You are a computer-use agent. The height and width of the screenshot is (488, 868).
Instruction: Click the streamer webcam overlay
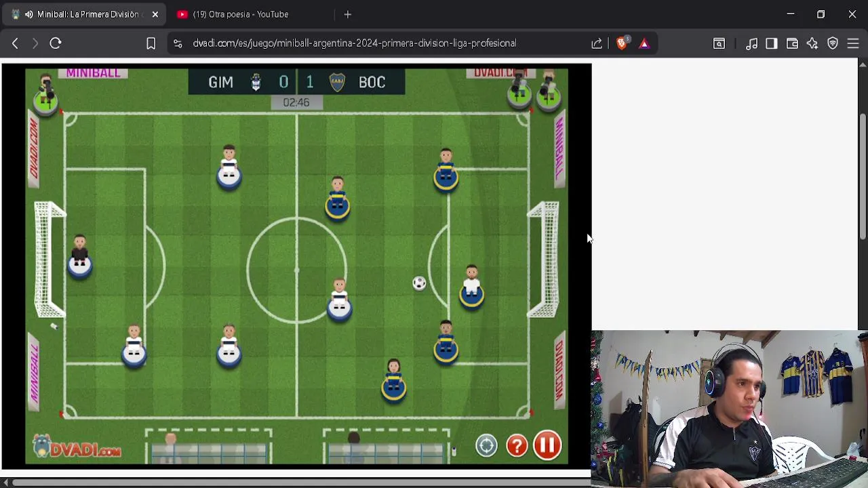[729, 409]
